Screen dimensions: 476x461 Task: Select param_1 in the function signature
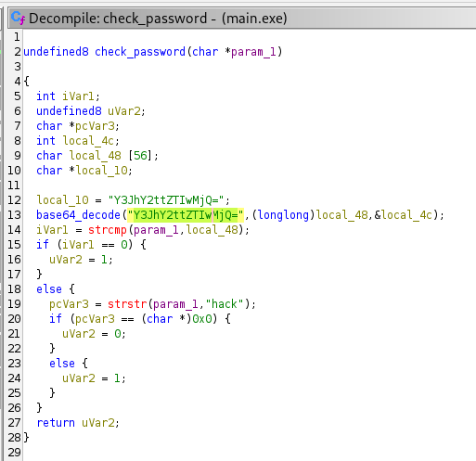[253, 52]
